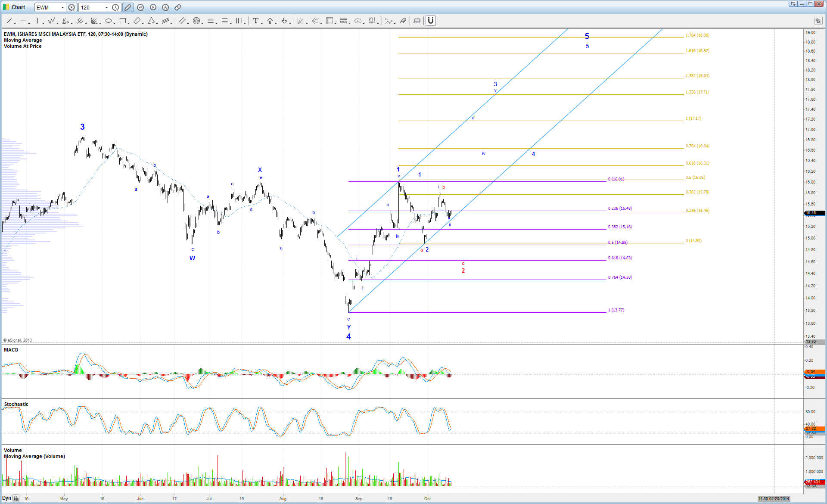Select the eraser tool
Screen dimensions: 827x504
click(403, 21)
